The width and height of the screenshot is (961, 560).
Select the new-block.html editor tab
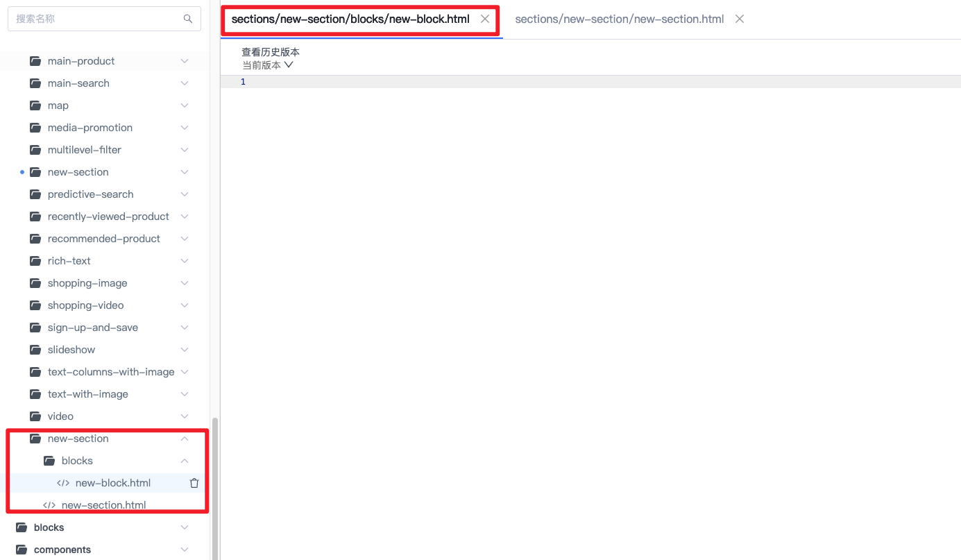point(350,19)
